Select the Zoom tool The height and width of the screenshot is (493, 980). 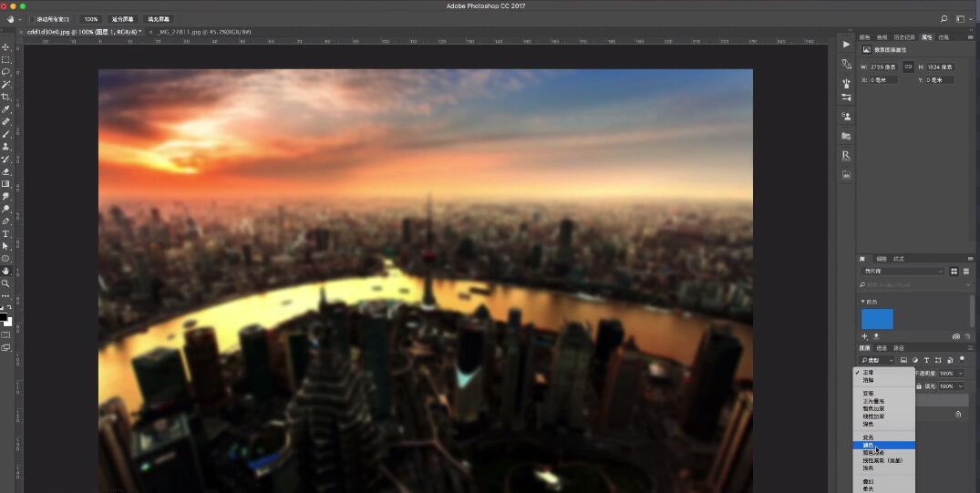point(6,283)
